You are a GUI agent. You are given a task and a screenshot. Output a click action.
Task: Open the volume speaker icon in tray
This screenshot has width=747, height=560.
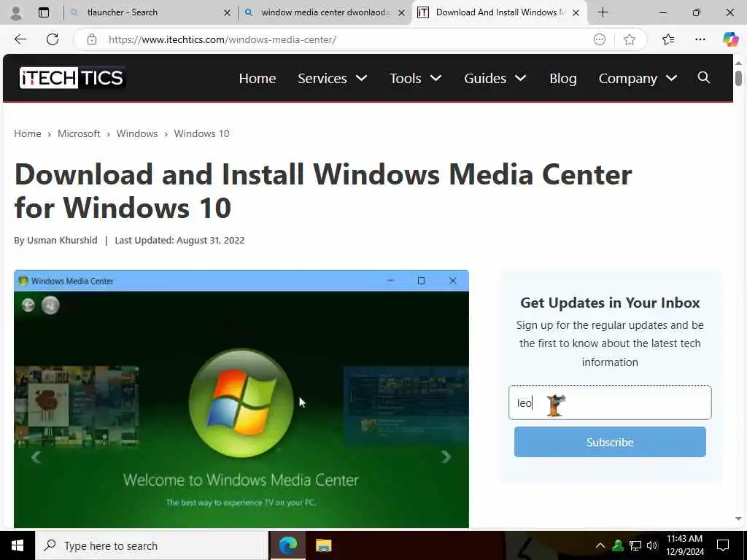[652, 545]
